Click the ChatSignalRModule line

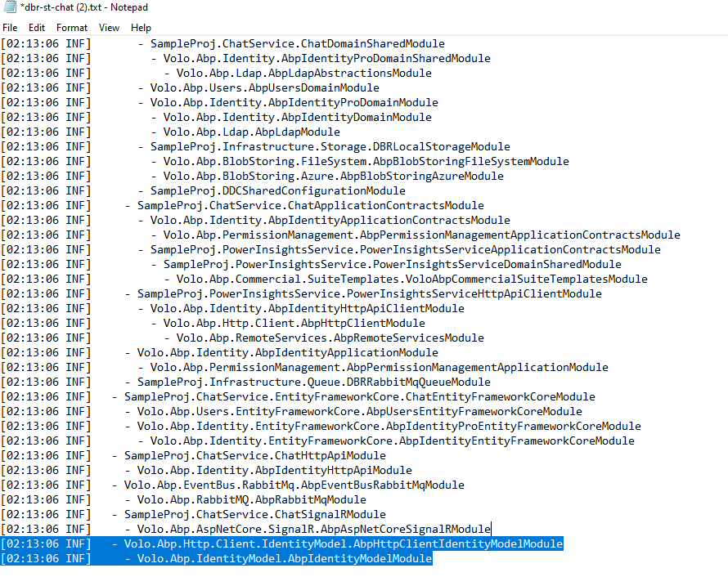(193, 515)
